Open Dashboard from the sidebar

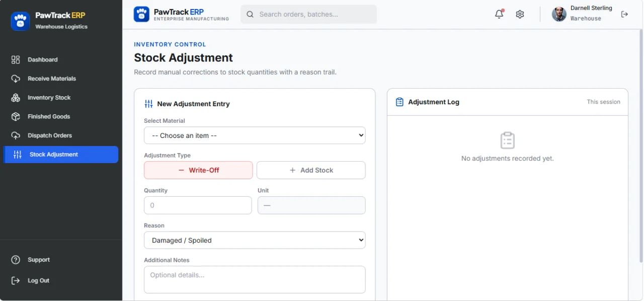[x=61, y=59]
